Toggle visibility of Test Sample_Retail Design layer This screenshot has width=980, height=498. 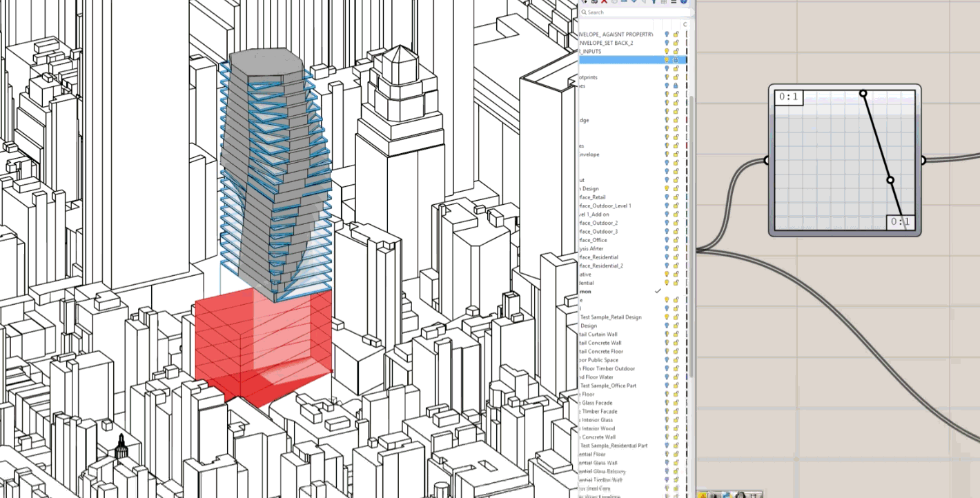(667, 317)
